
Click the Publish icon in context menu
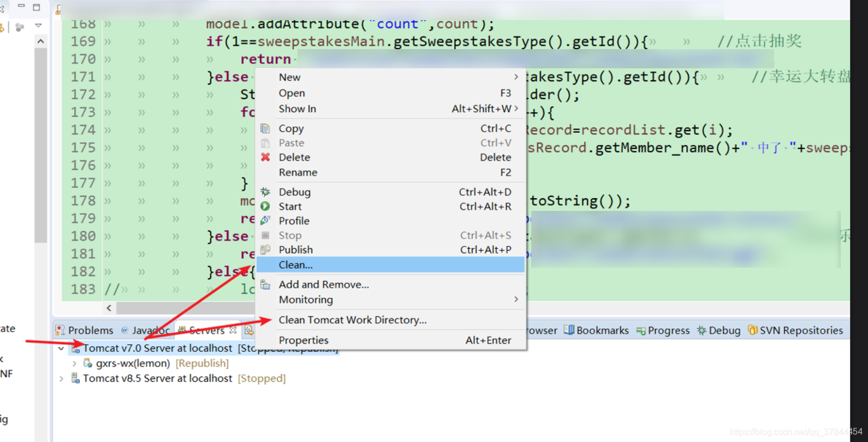(x=265, y=250)
